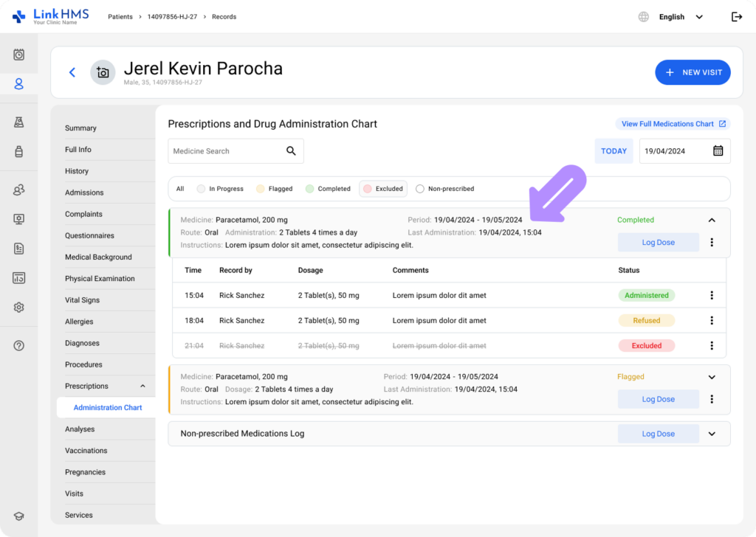Viewport: 756px width, 537px height.
Task: Open the medicine bottle icon in left rail
Action: 18,151
